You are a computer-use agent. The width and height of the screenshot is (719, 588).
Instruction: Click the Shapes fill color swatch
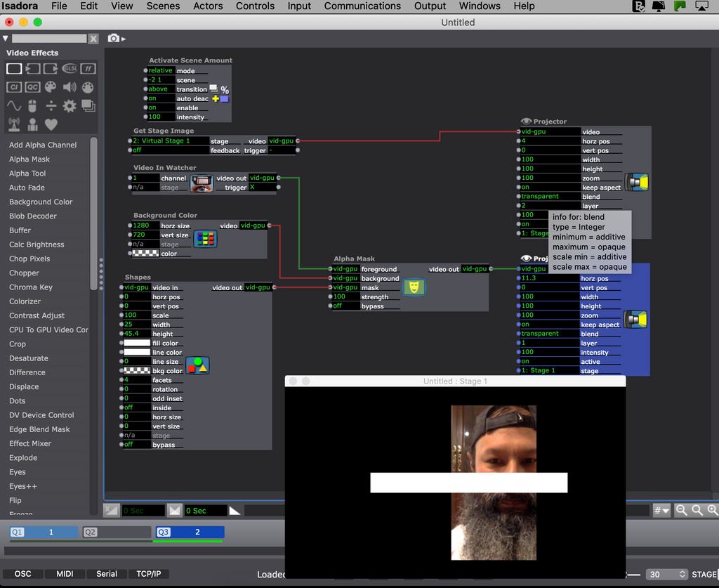[x=137, y=343]
